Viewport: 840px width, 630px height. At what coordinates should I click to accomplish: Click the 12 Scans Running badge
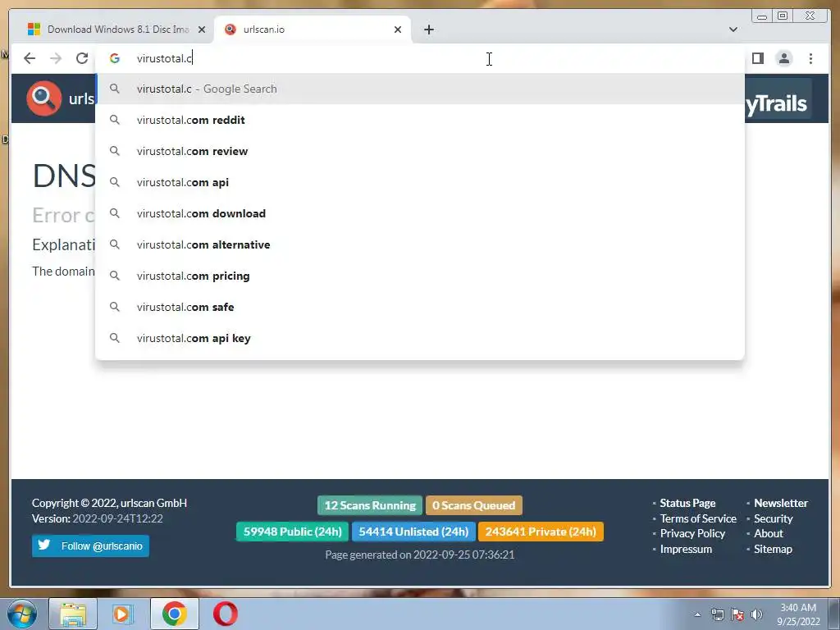tap(370, 505)
